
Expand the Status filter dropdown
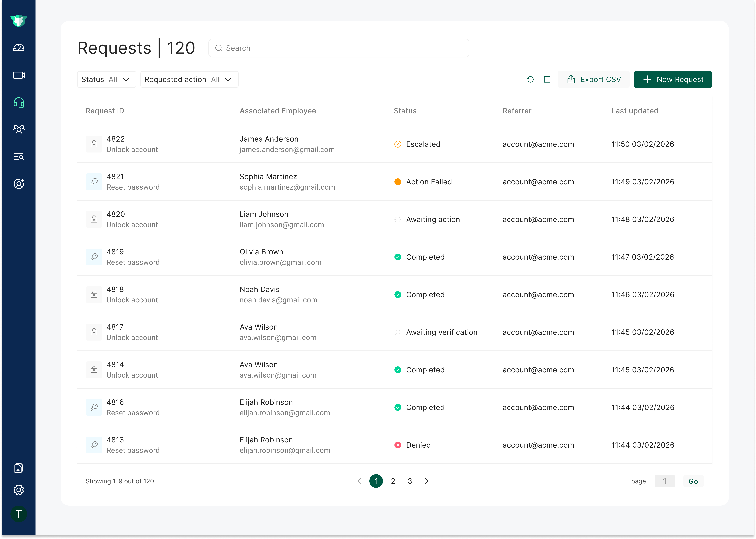point(107,79)
